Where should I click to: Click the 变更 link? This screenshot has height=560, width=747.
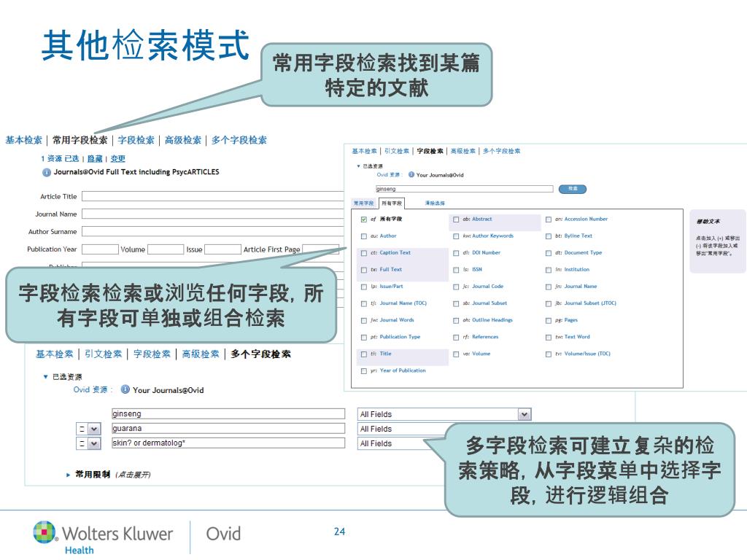click(x=117, y=158)
